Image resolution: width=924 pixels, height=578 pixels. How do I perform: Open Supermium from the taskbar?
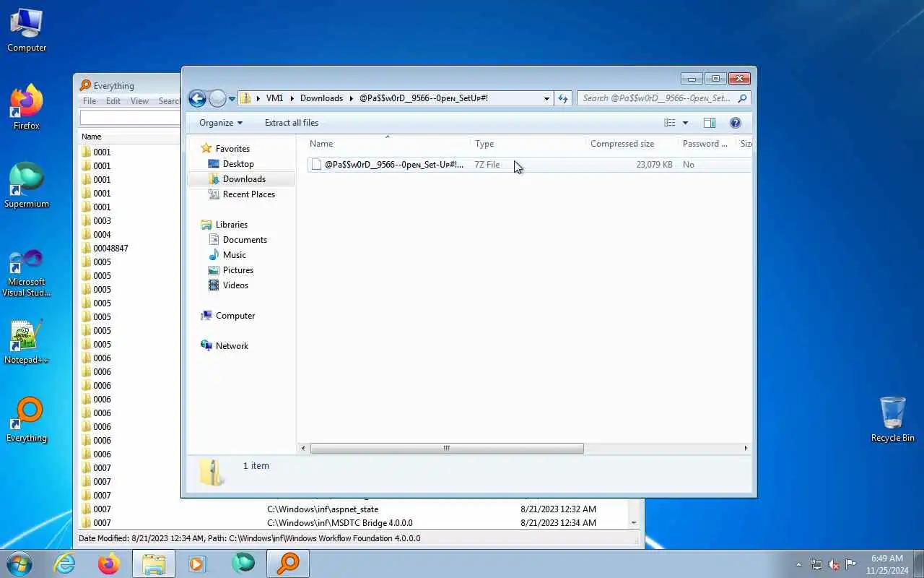[x=243, y=564]
